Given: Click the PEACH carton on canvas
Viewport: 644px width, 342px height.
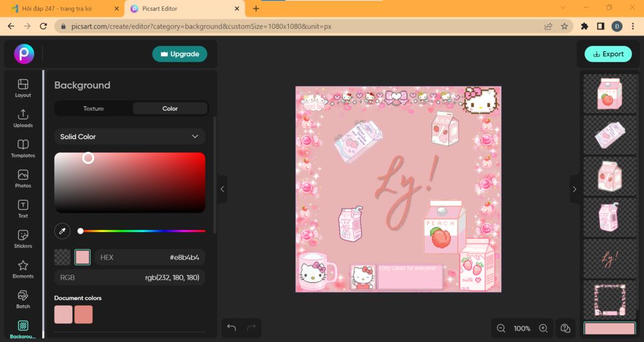Looking at the screenshot, I should pos(444,227).
